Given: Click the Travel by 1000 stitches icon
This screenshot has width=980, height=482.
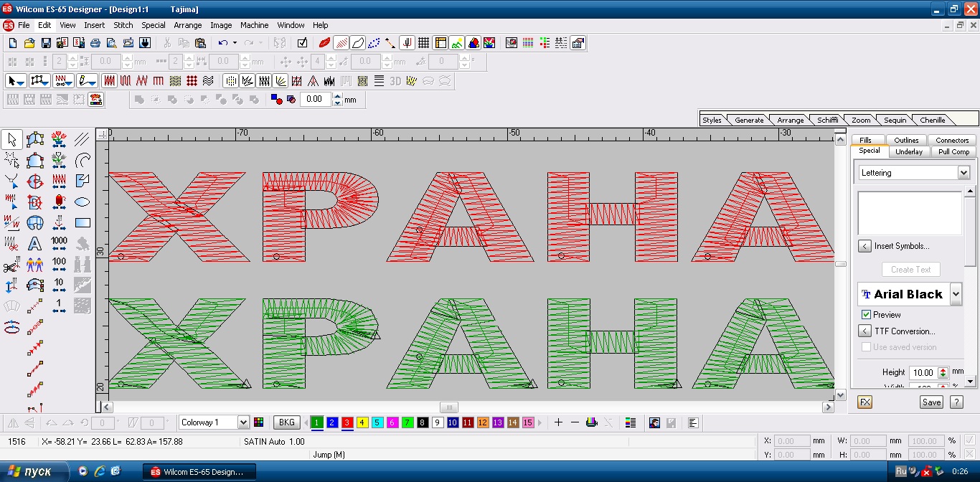Looking at the screenshot, I should click(59, 244).
